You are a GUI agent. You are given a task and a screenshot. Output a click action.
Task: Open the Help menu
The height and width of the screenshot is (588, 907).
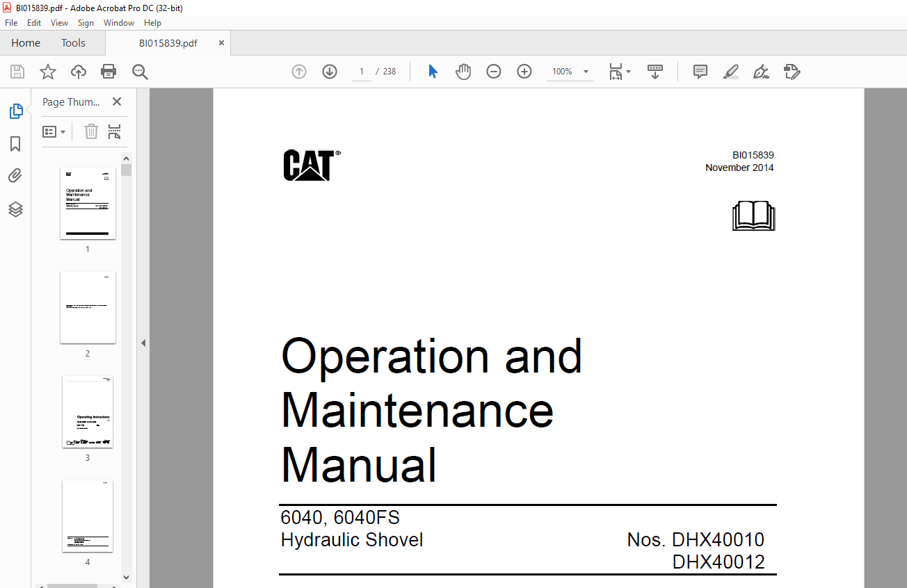coord(152,23)
